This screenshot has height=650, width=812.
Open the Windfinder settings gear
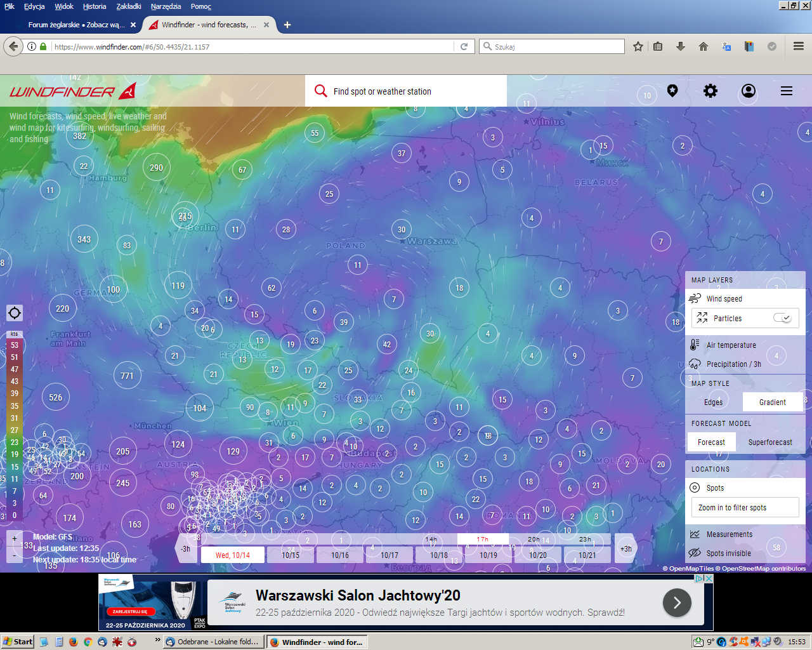click(x=710, y=91)
